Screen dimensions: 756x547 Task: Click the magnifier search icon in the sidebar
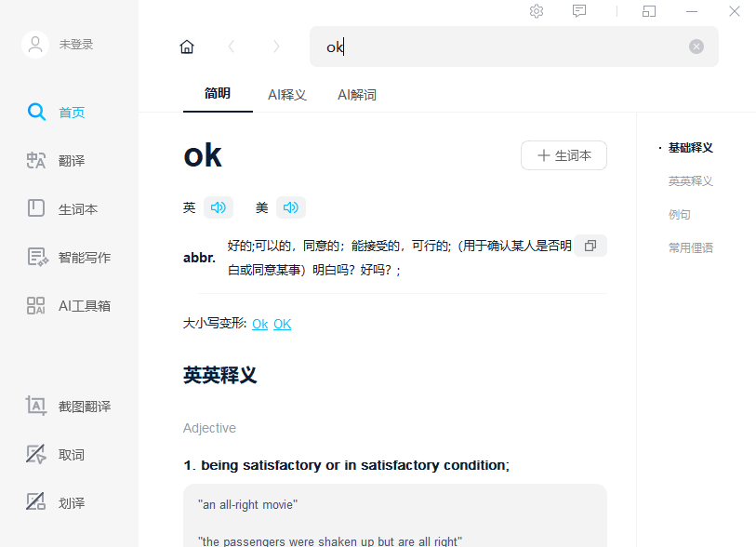[x=36, y=112]
